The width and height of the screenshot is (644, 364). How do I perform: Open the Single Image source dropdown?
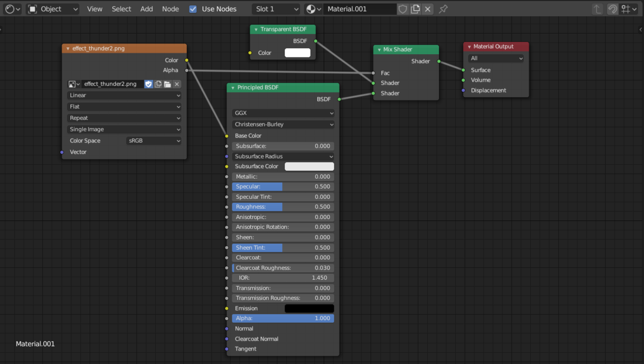coord(125,129)
